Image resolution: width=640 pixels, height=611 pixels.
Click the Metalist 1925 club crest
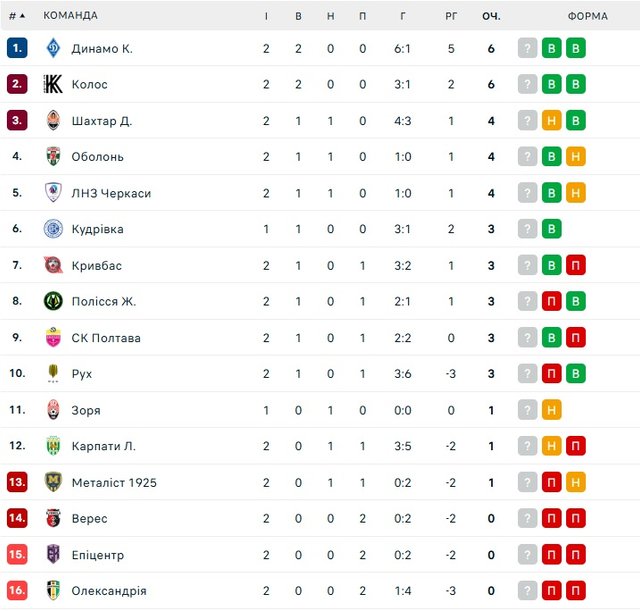[x=54, y=482]
